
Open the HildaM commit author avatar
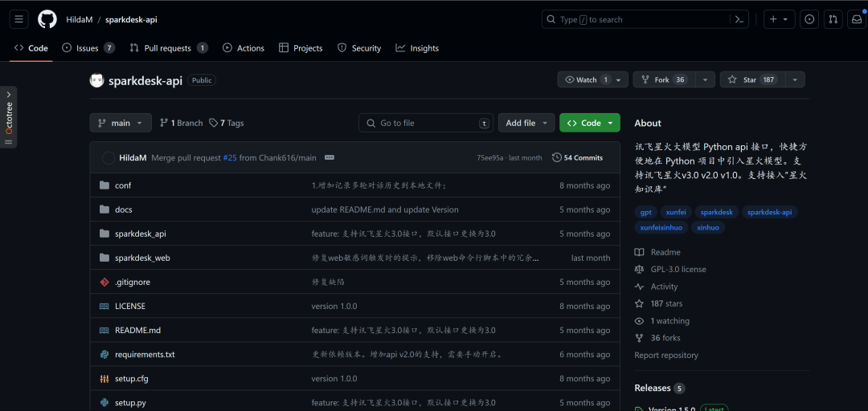click(x=108, y=157)
